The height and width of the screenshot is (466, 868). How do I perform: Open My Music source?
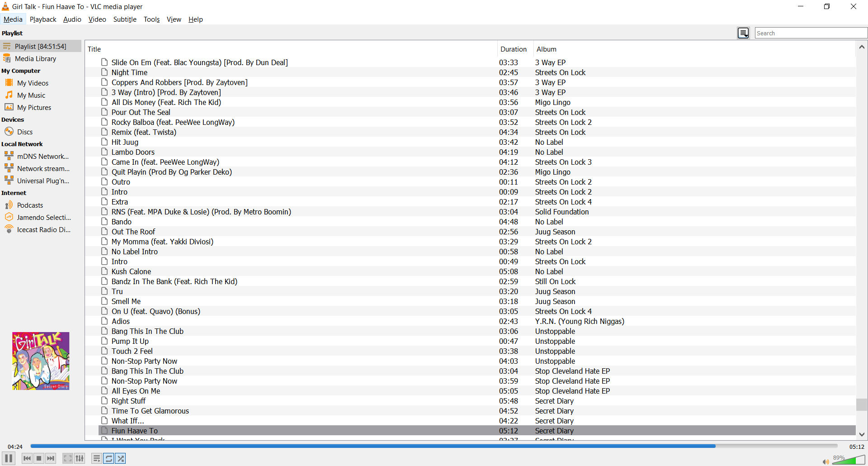tap(41, 95)
